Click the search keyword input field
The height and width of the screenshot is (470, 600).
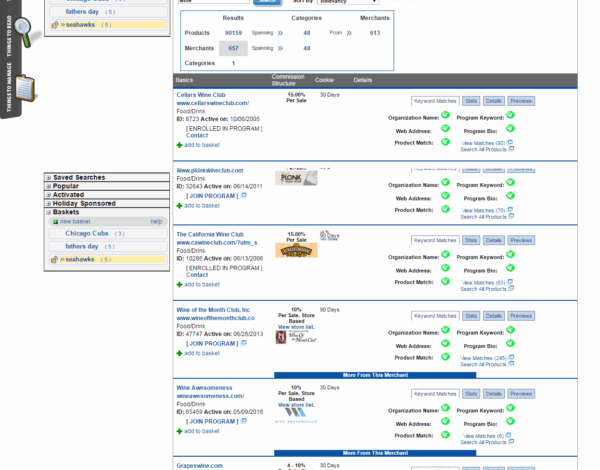212,2
